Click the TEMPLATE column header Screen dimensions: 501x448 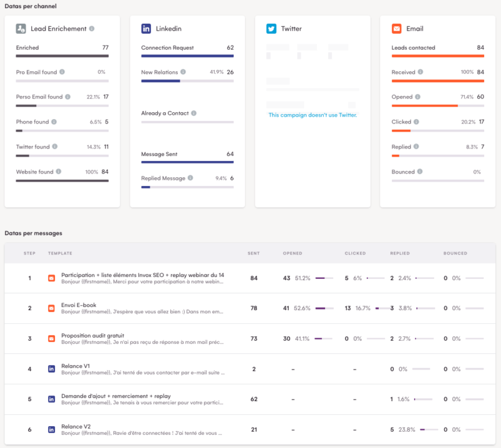coord(60,253)
